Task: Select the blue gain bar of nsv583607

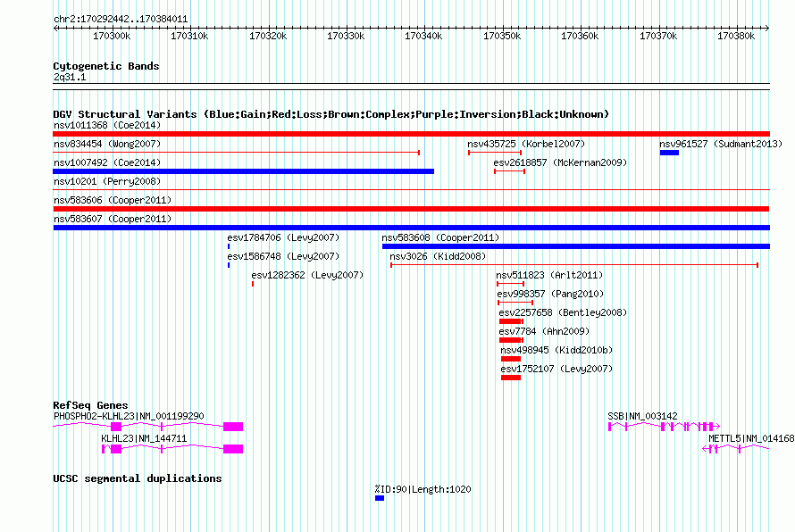Action: 411,228
